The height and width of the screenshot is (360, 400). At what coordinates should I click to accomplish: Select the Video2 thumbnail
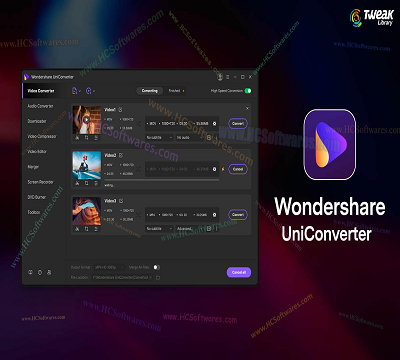(87, 166)
